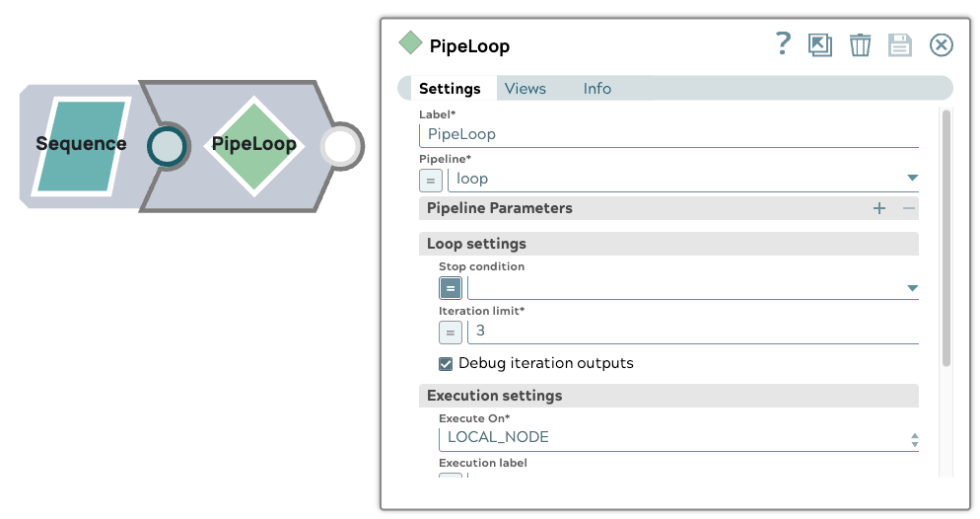Screen dimensions: 980x519
Task: Select the Sequence snap on canvas
Action: tap(81, 144)
